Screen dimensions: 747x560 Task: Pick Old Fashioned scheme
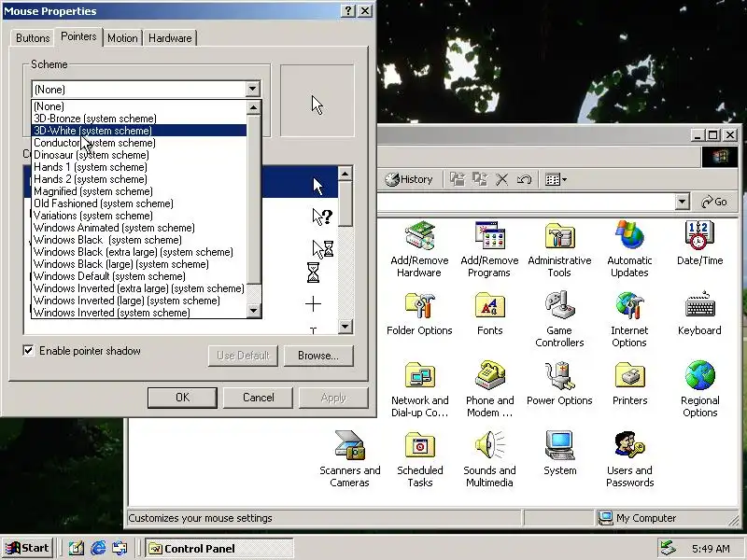[139, 203]
